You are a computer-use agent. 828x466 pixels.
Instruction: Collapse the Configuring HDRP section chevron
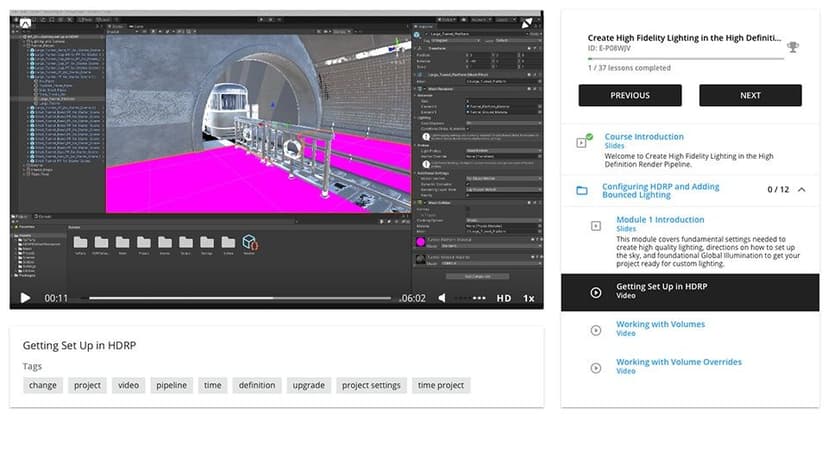coord(802,189)
